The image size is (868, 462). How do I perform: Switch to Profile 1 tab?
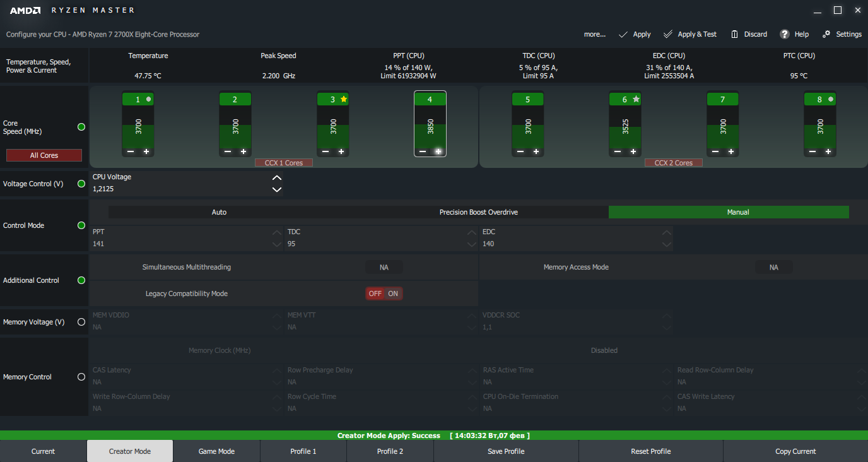303,451
